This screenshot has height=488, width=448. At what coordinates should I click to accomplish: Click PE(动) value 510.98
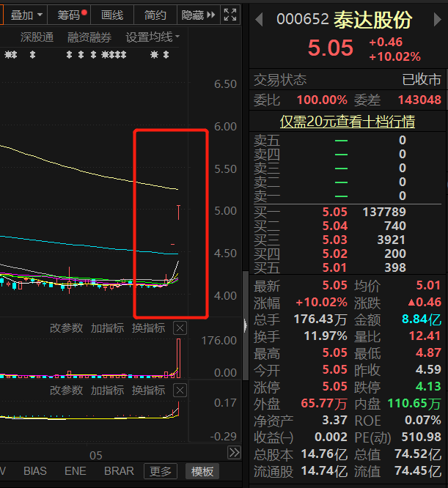pyautogui.click(x=421, y=437)
